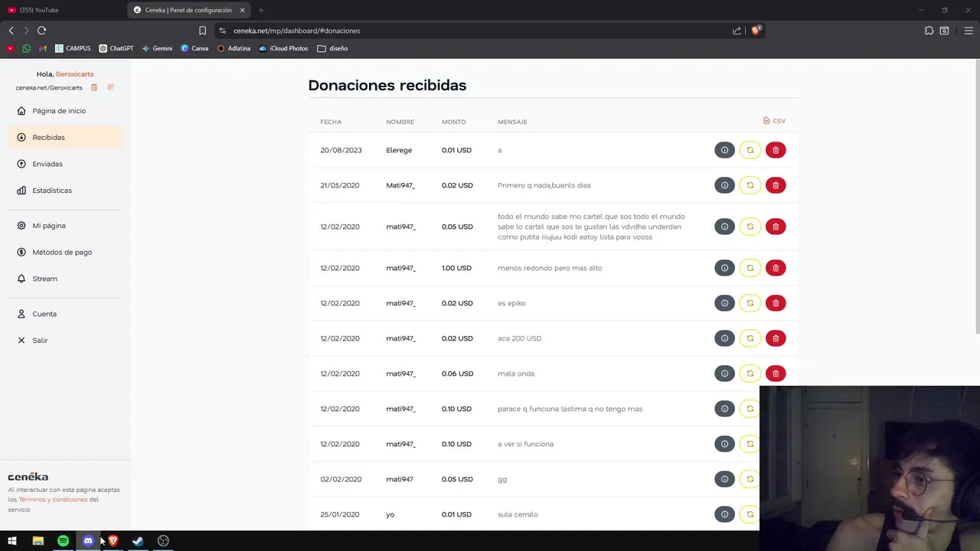Open the browser extensions menu
The height and width of the screenshot is (551, 980).
pos(929,31)
